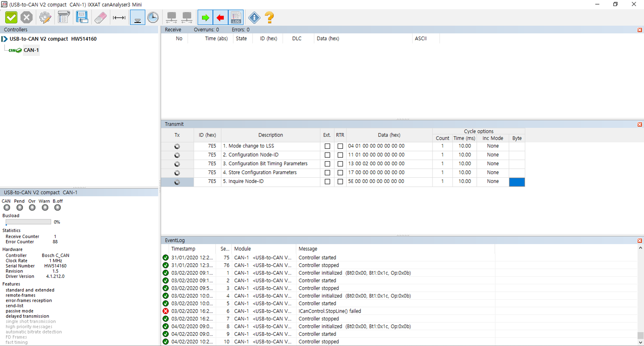Toggle RTR checkbox for Mode change to LSS
Image resolution: width=644 pixels, height=346 pixels.
point(340,146)
